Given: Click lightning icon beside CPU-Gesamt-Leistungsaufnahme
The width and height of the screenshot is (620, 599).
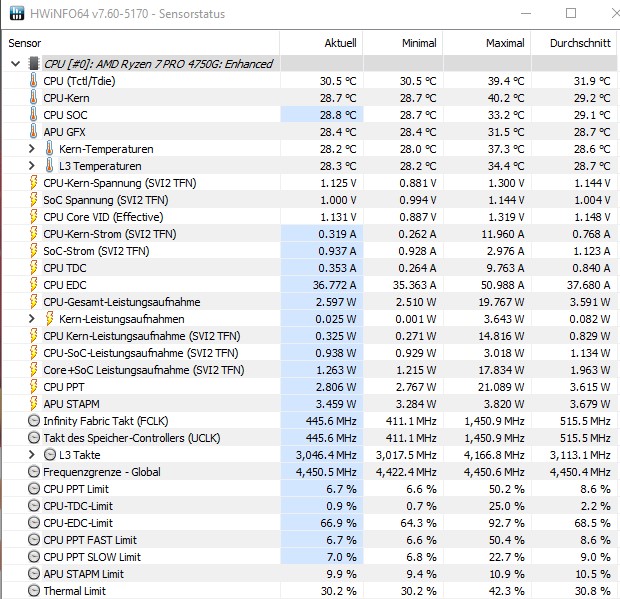Looking at the screenshot, I should click(x=34, y=302).
